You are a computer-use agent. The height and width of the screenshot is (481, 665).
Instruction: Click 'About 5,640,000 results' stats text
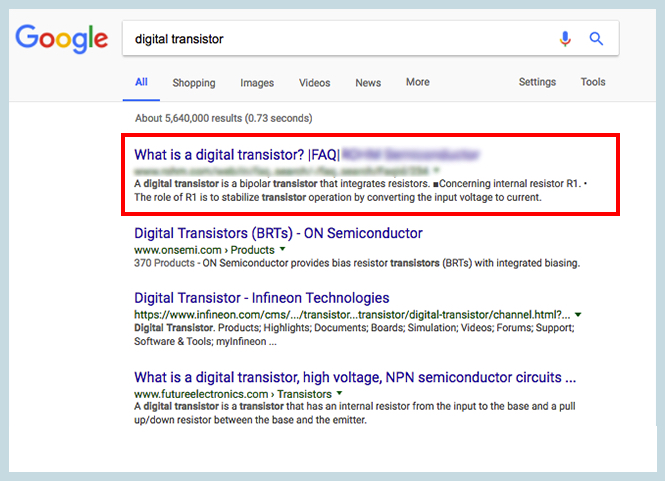point(224,118)
